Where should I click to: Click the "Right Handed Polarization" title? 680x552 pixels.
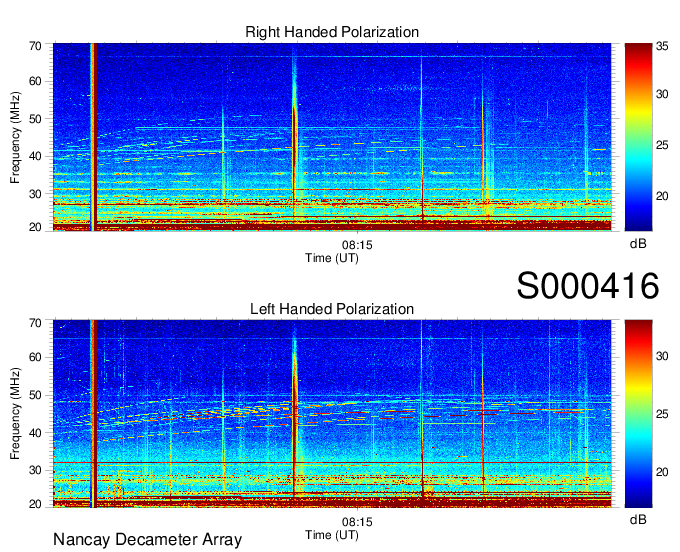pos(332,32)
